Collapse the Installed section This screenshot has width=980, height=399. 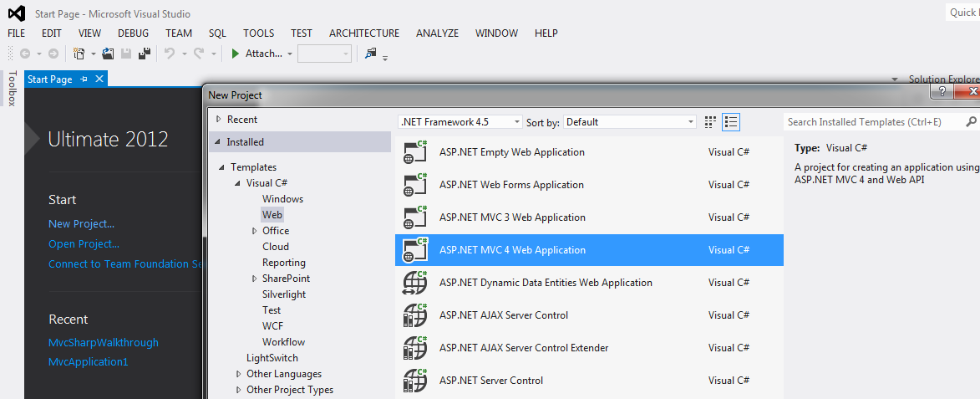pyautogui.click(x=218, y=142)
